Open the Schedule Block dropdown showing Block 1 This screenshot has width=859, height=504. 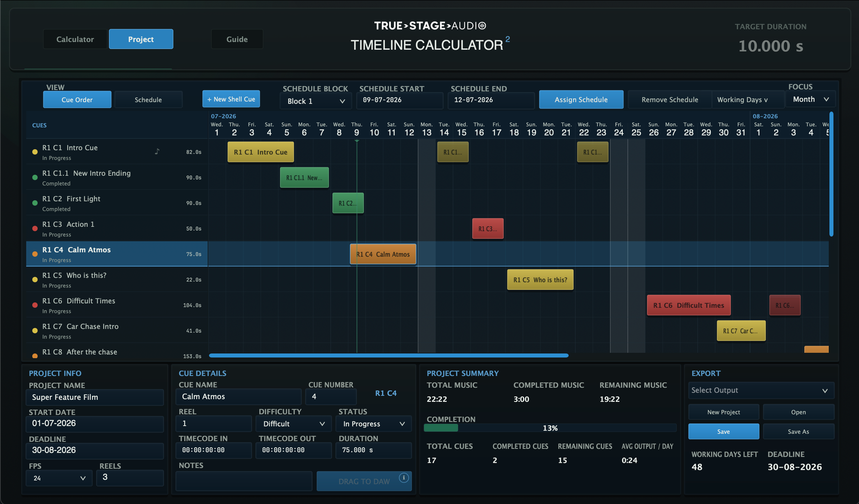pyautogui.click(x=316, y=101)
